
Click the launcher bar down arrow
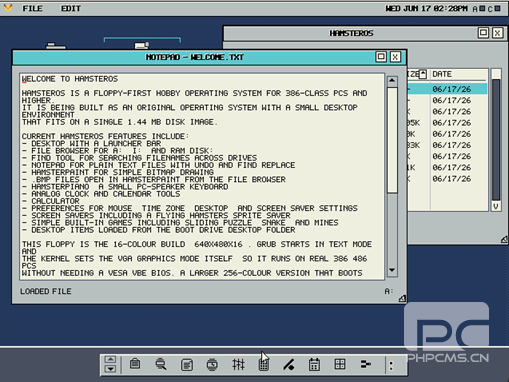click(110, 369)
